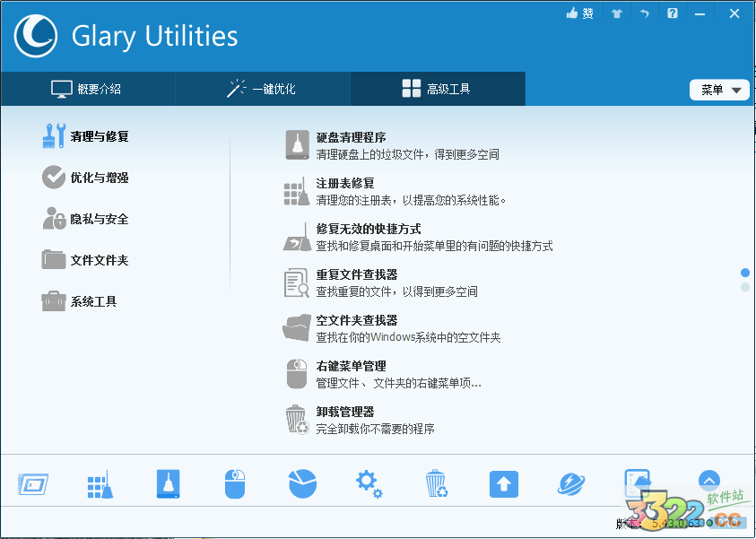Open the disk space pie-chart icon

click(302, 483)
